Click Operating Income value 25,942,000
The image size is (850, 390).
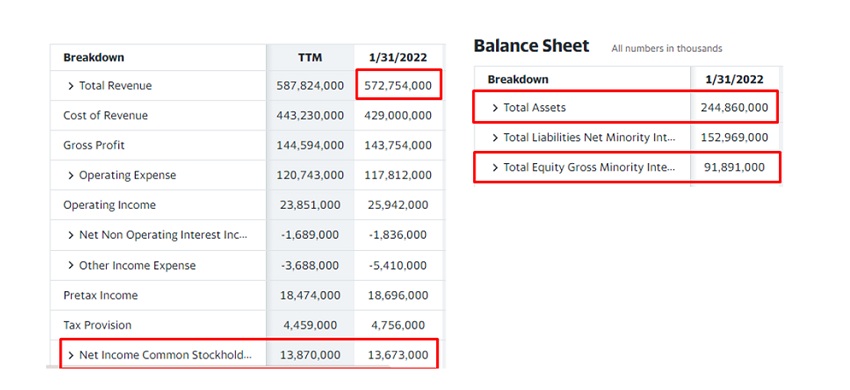point(399,205)
